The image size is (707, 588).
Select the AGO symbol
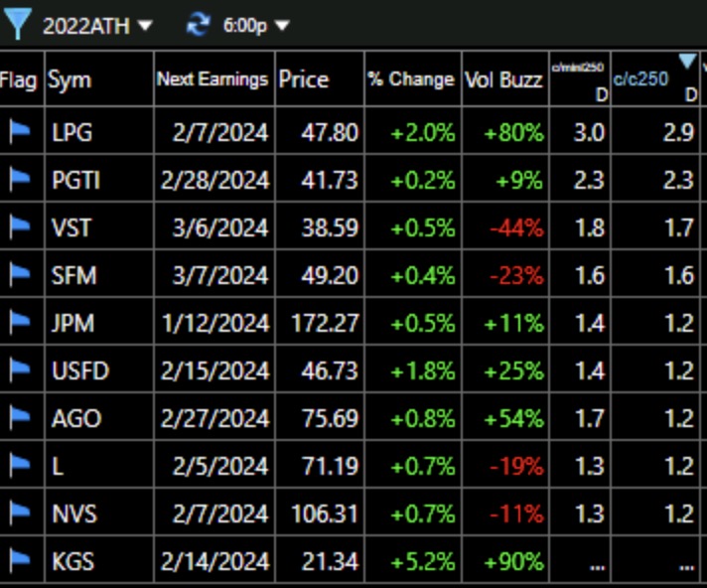pos(76,419)
